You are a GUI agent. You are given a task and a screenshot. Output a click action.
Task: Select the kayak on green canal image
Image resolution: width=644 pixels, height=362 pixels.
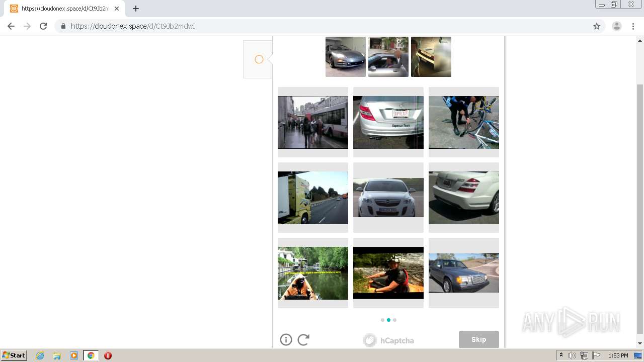coord(313,273)
